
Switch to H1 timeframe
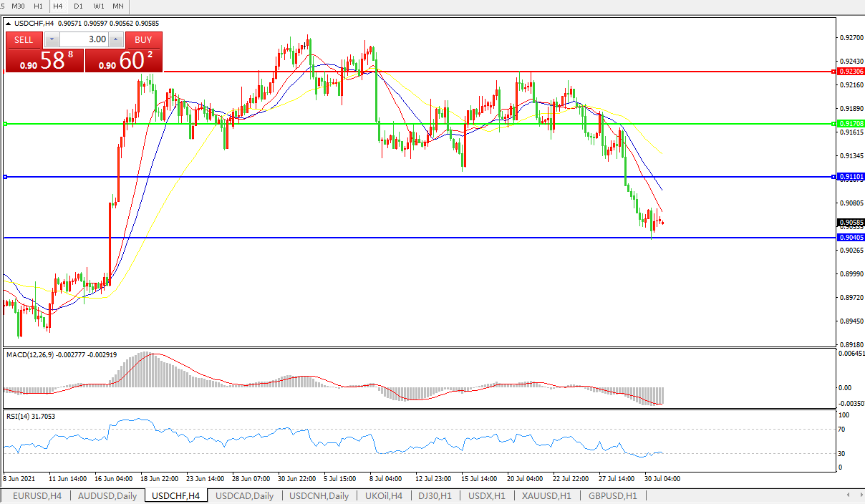tap(38, 6)
